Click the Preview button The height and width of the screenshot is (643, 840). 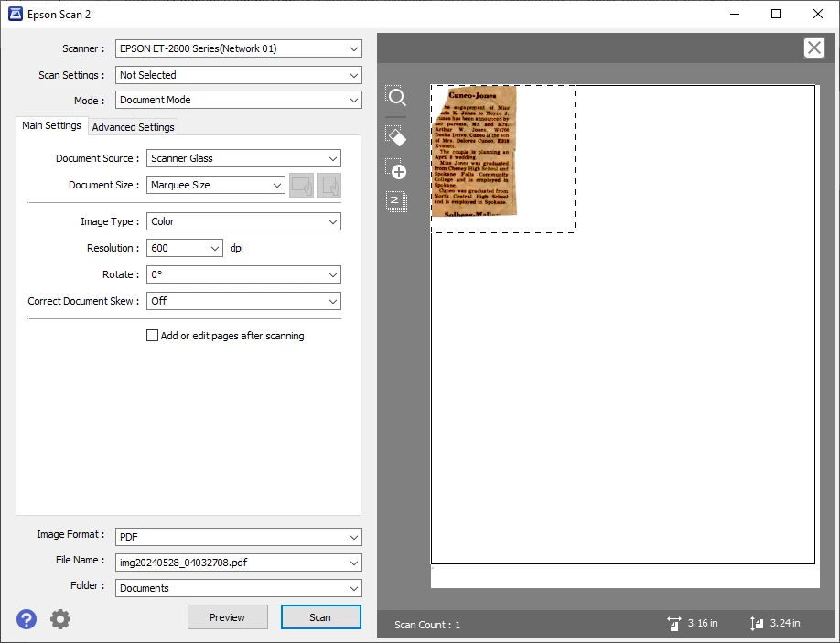point(228,617)
